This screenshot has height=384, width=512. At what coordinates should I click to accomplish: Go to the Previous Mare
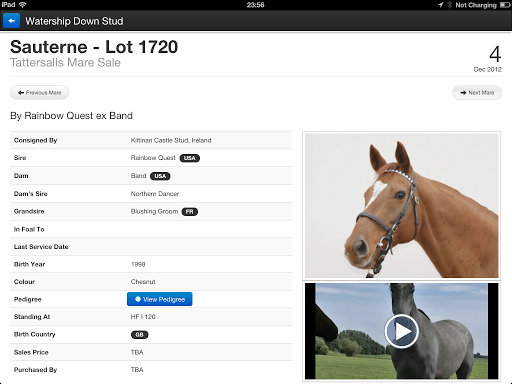[39, 93]
